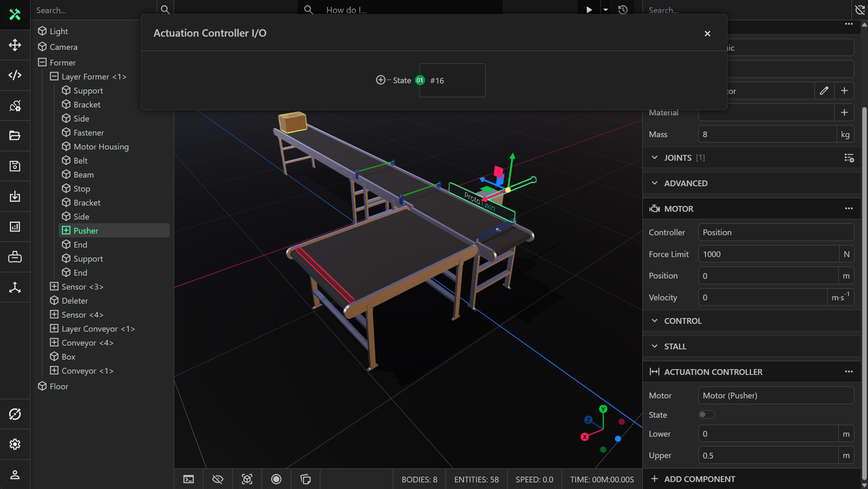Toggle the State switch in Actuation Controller panel

[706, 414]
